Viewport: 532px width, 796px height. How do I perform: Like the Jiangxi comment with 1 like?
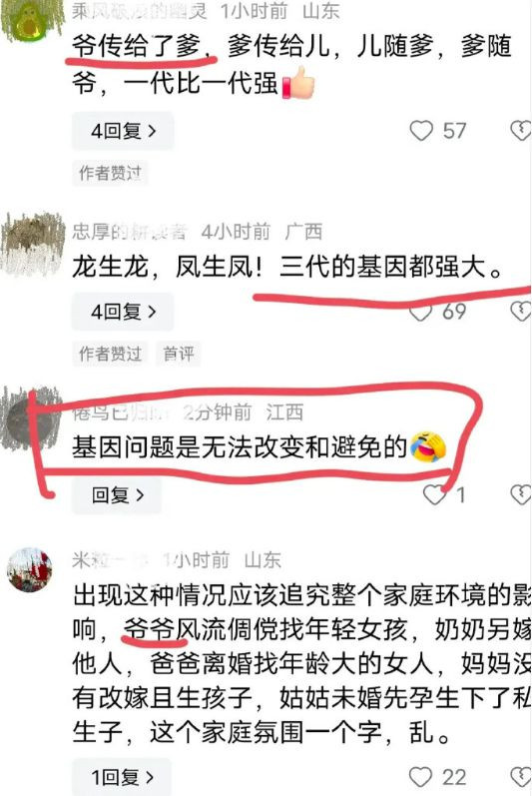click(x=434, y=494)
